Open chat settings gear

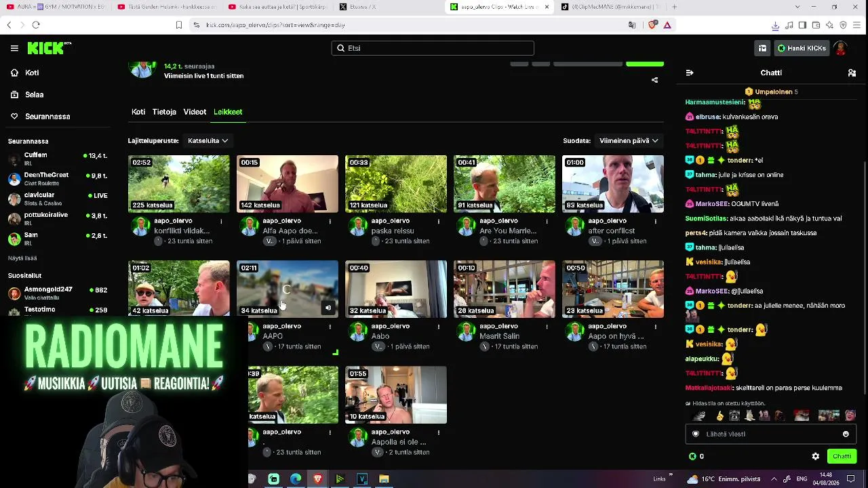815,456
